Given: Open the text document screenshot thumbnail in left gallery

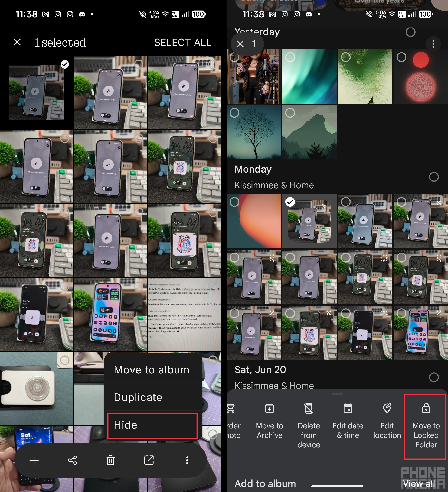Looking at the screenshot, I should [x=185, y=314].
